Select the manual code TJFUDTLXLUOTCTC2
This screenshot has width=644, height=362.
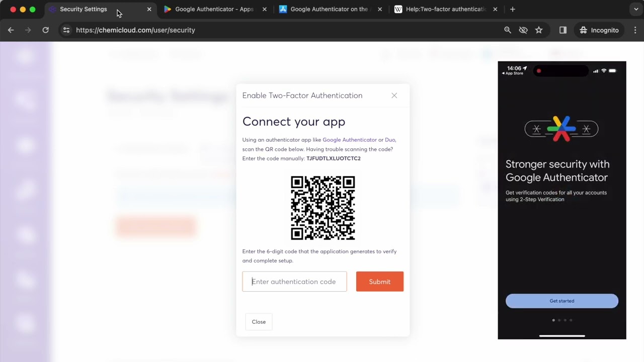tap(334, 158)
